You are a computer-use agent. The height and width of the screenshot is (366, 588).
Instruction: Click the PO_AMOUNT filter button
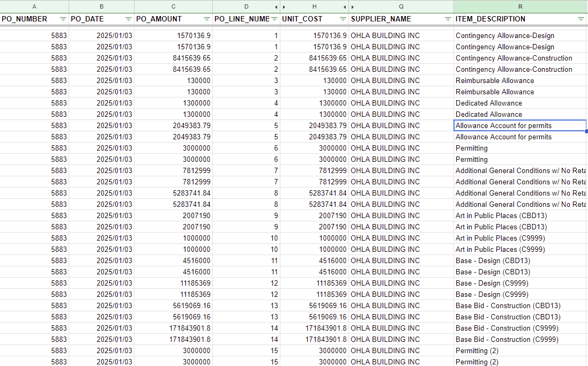click(206, 19)
